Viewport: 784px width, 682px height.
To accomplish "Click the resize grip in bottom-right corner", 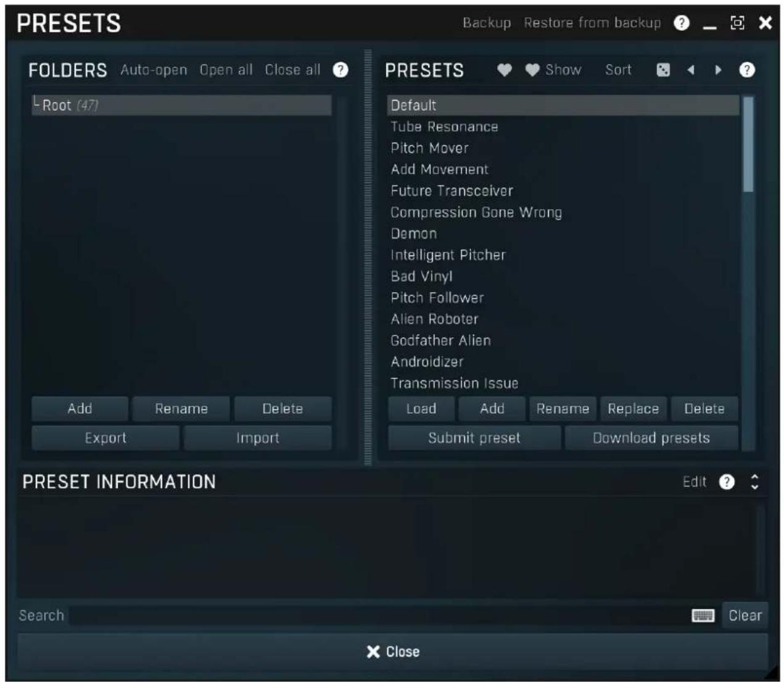I will 771,673.
